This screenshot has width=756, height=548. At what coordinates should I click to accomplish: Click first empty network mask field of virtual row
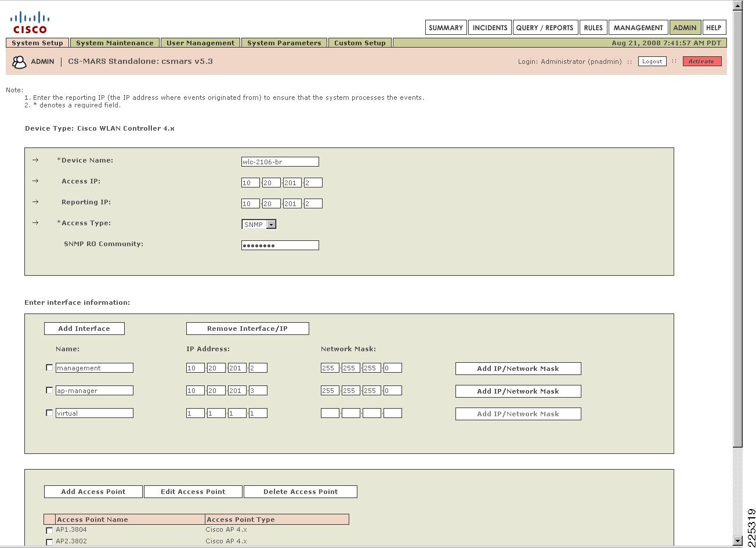[330, 413]
